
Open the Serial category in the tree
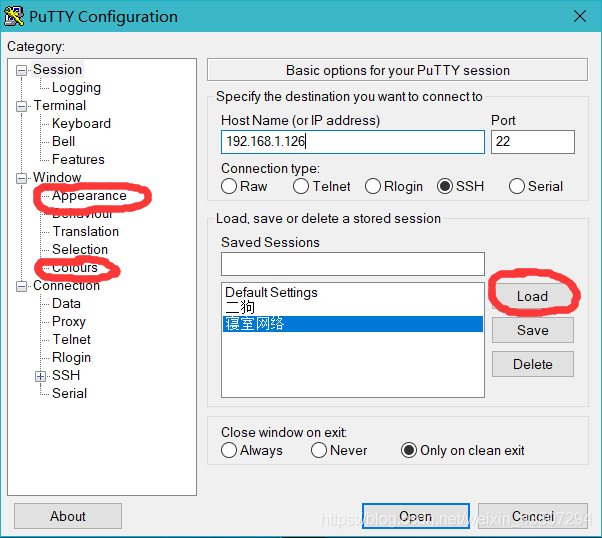pyautogui.click(x=69, y=394)
